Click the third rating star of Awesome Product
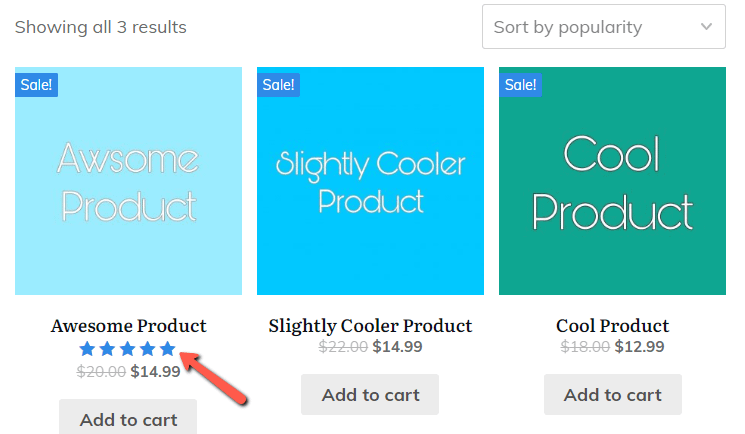Image resolution: width=745 pixels, height=434 pixels. tap(127, 349)
